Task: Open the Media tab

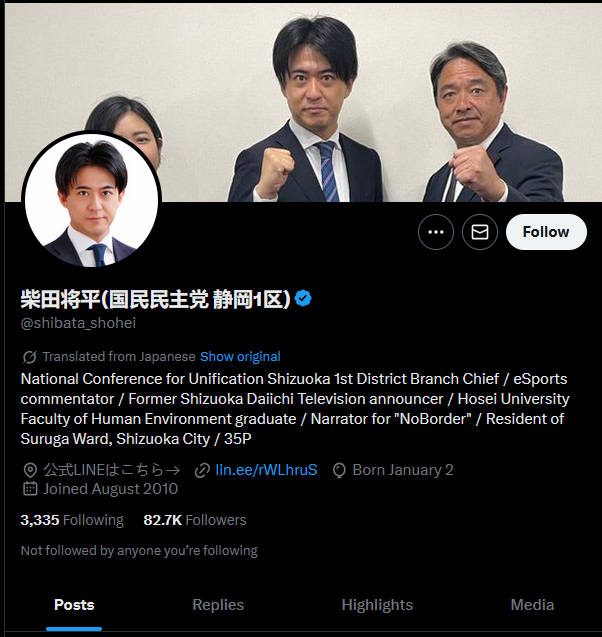Action: click(x=532, y=605)
